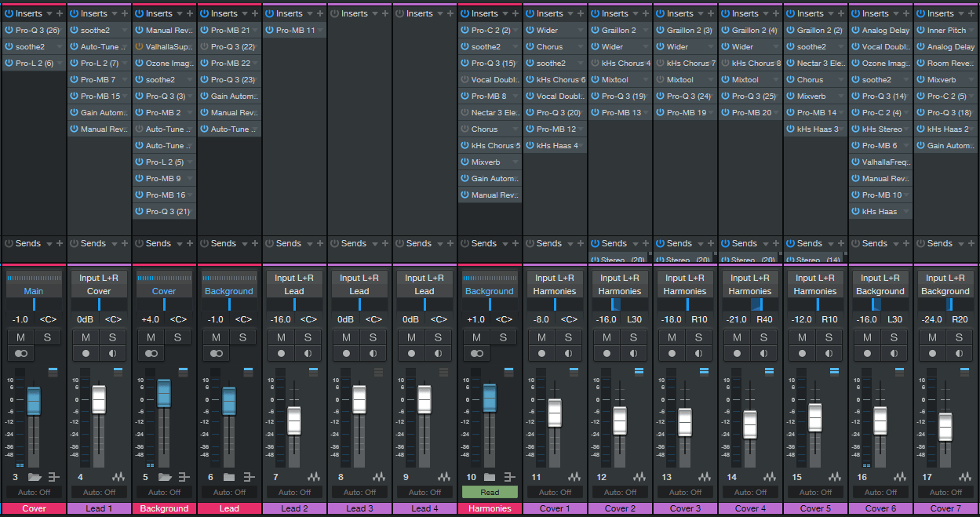Open the Main output selector on Cover bus
This screenshot has width=980, height=517.
(x=34, y=291)
